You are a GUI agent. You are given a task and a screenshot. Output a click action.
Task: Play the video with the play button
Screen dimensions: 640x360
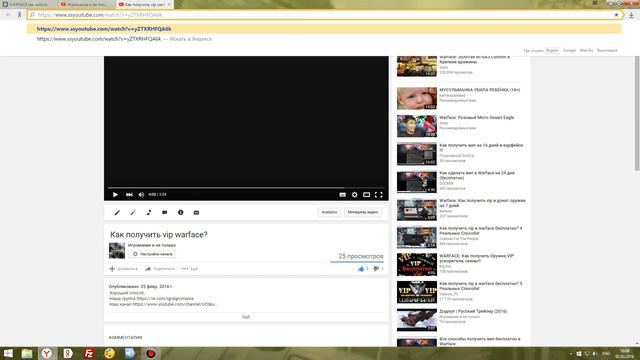(116, 195)
